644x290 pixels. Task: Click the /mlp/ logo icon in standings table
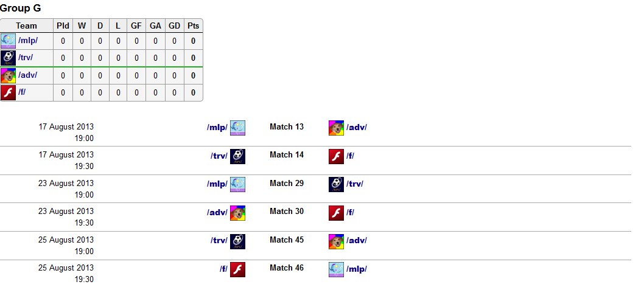pyautogui.click(x=8, y=41)
